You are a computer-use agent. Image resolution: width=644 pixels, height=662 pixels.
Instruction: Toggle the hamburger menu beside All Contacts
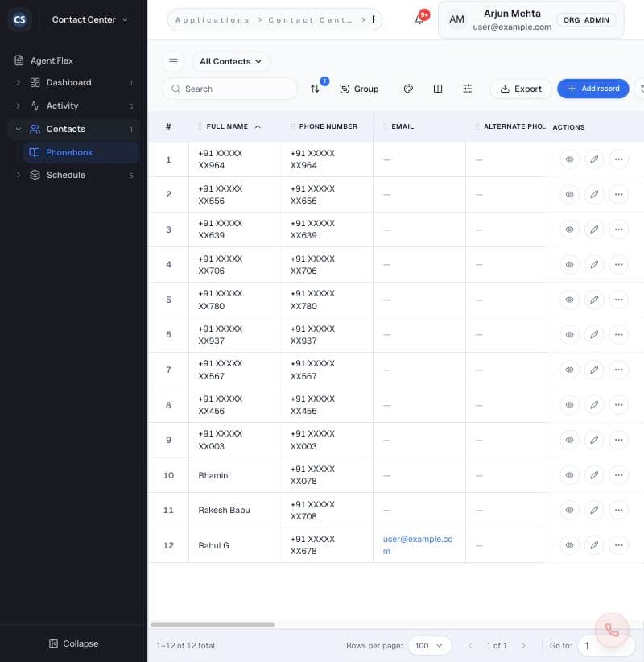(x=173, y=62)
